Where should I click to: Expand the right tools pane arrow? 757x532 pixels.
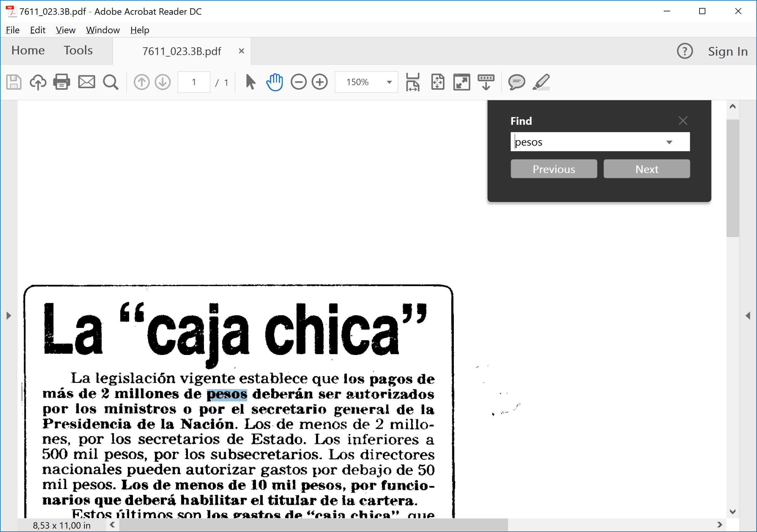pos(748,316)
